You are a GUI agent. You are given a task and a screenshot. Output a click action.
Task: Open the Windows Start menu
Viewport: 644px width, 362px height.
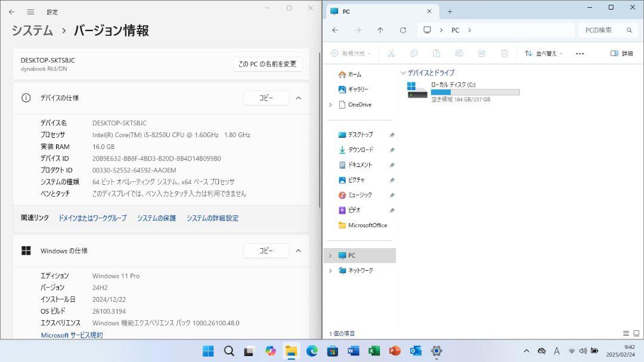(x=208, y=351)
